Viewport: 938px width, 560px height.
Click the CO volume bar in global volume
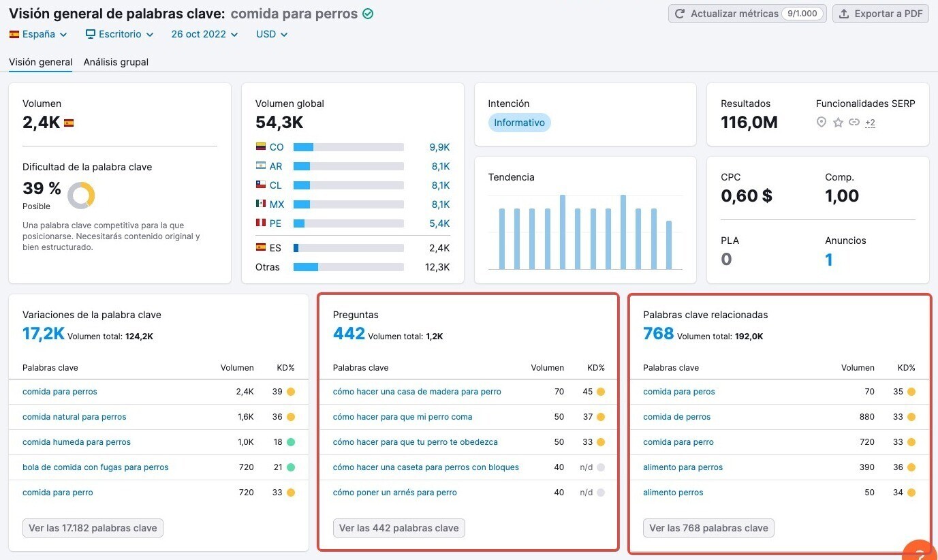tap(348, 147)
